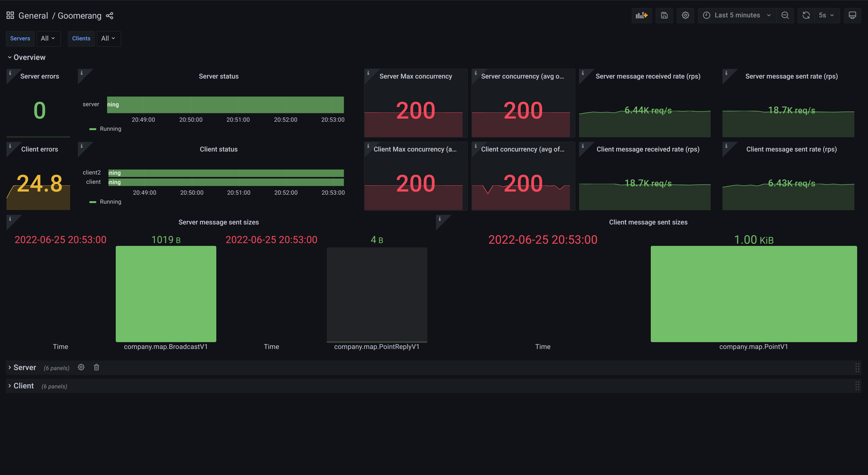Viewport: 868px width, 475px height.
Task: Click the Server status panel title
Action: click(x=218, y=76)
